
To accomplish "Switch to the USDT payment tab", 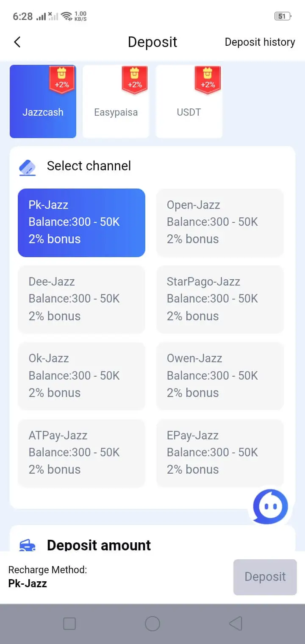I will coord(189,113).
